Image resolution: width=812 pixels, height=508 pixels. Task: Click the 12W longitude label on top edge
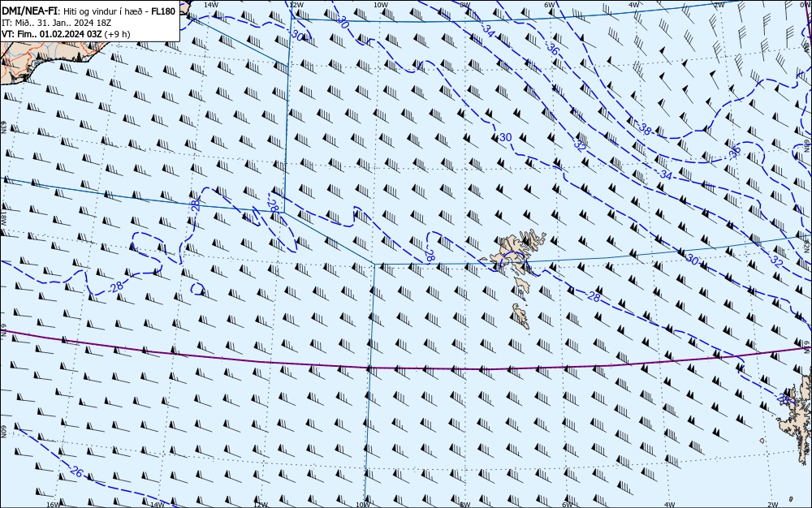[x=296, y=4]
